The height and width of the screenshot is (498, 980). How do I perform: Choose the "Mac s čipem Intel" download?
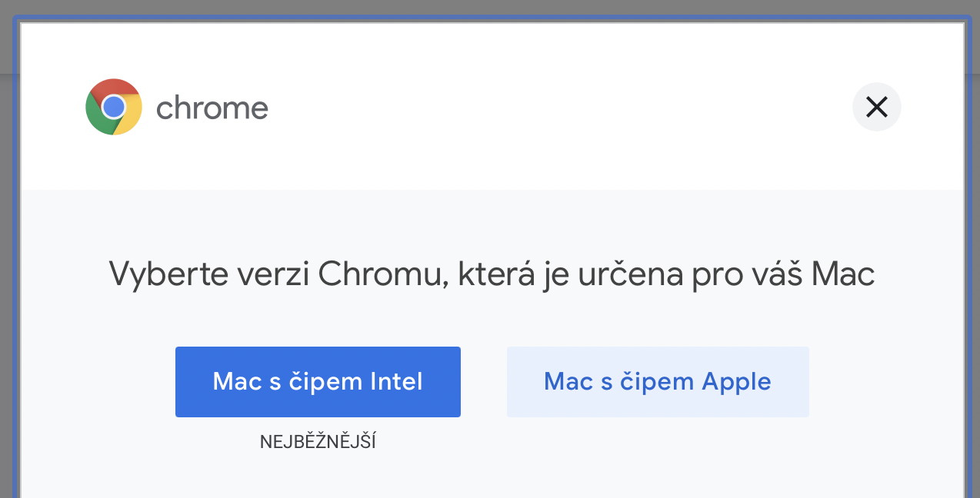pos(318,382)
